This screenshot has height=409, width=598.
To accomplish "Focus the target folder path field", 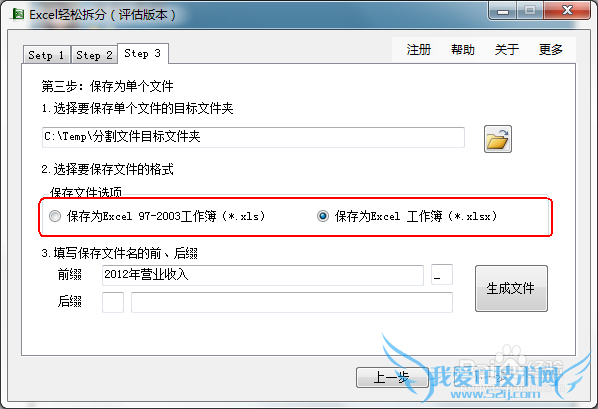I will [x=253, y=137].
